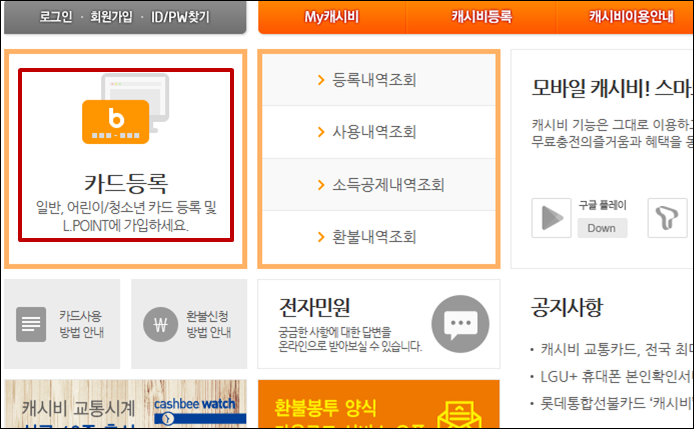Click the arrow chevron beside 사용내역조회
The height and width of the screenshot is (429, 694).
pos(321,132)
